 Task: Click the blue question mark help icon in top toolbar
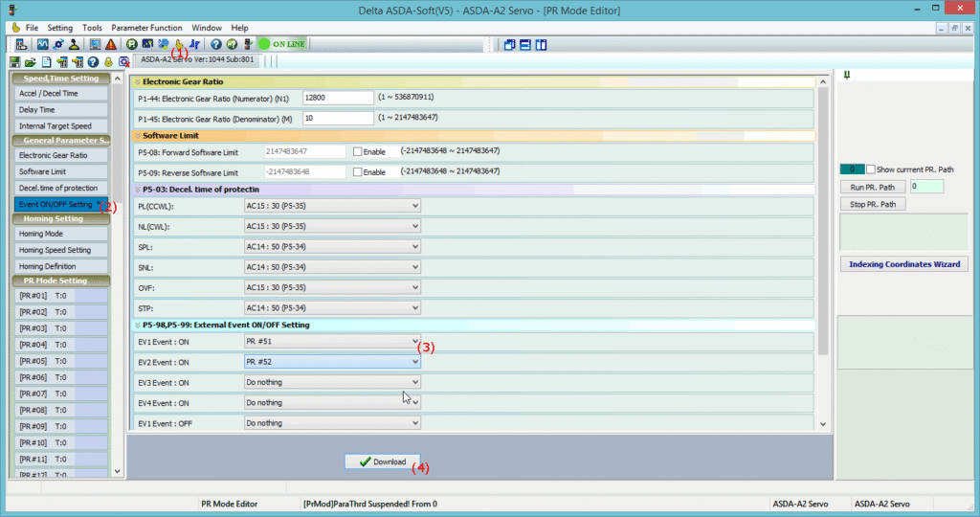pyautogui.click(x=215, y=44)
